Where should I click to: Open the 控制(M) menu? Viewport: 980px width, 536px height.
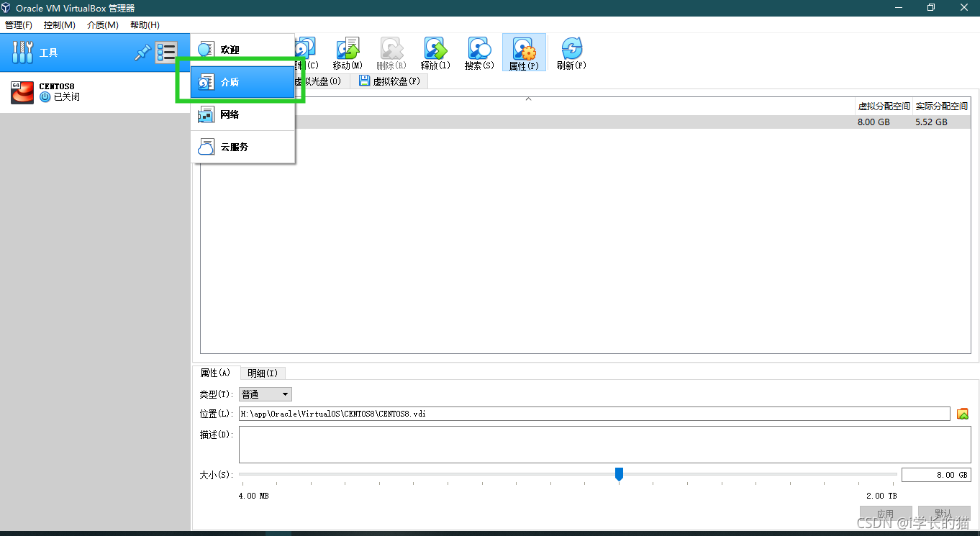click(60, 25)
